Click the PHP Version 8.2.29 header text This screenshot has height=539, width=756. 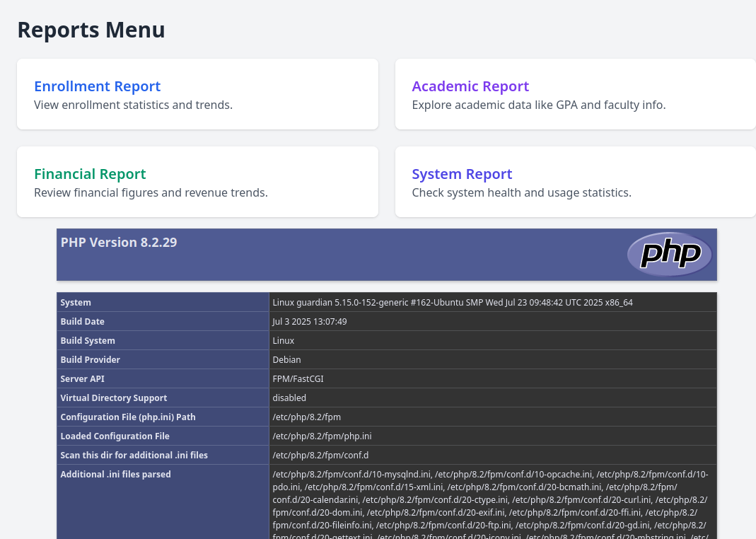[119, 243]
